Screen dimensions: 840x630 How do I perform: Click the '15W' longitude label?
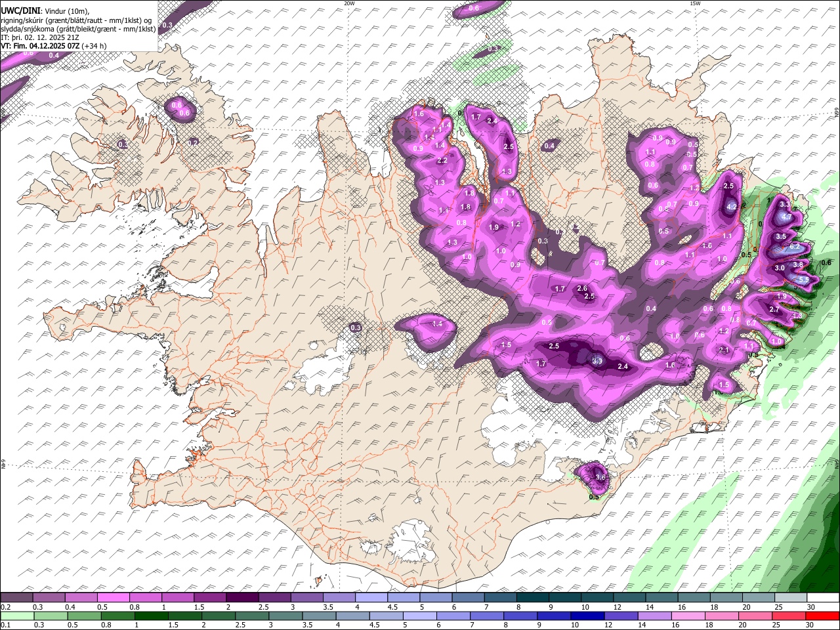click(x=695, y=3)
